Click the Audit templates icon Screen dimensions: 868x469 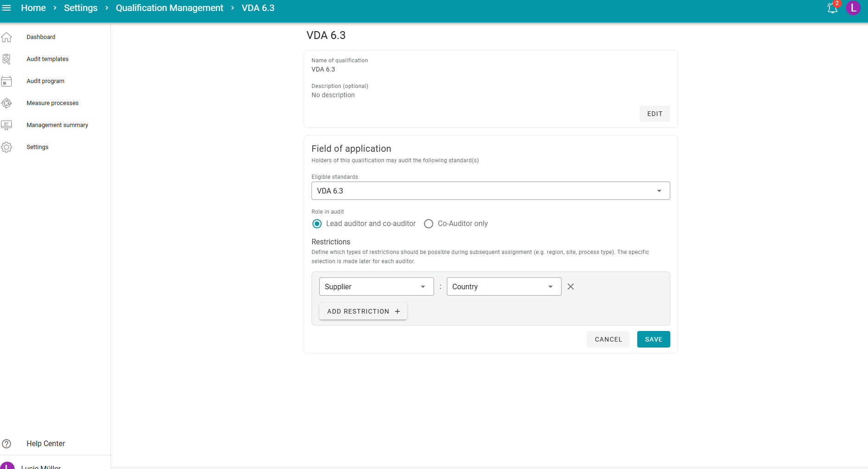(x=7, y=59)
